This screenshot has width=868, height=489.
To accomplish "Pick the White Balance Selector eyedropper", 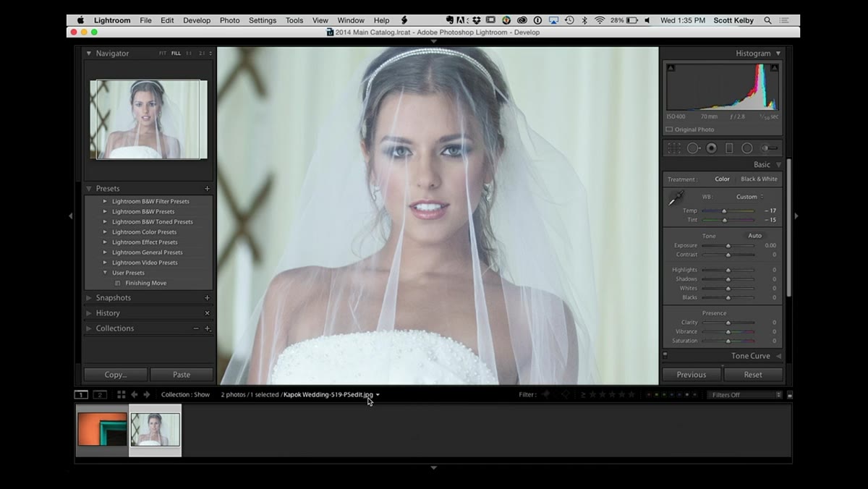I will [676, 197].
